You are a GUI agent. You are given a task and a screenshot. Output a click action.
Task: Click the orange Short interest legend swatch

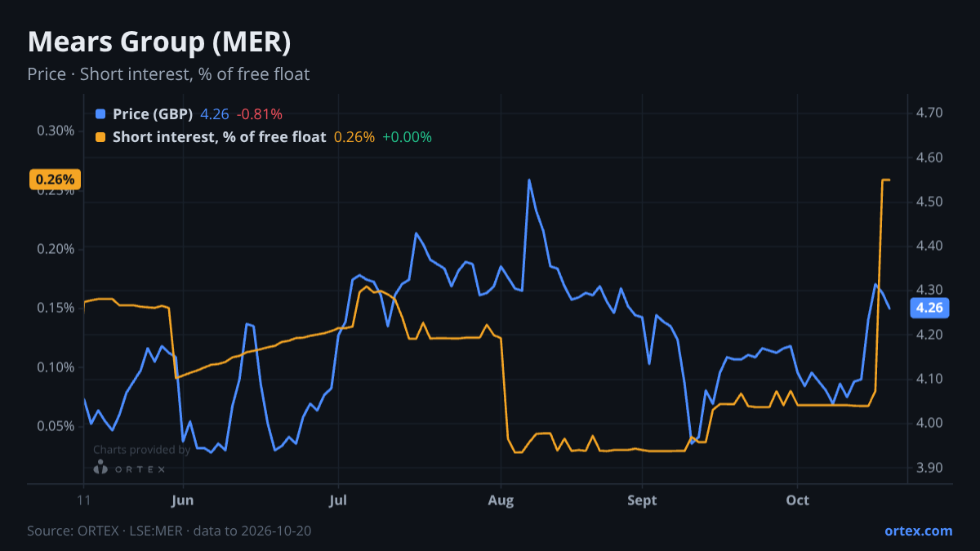coord(100,137)
